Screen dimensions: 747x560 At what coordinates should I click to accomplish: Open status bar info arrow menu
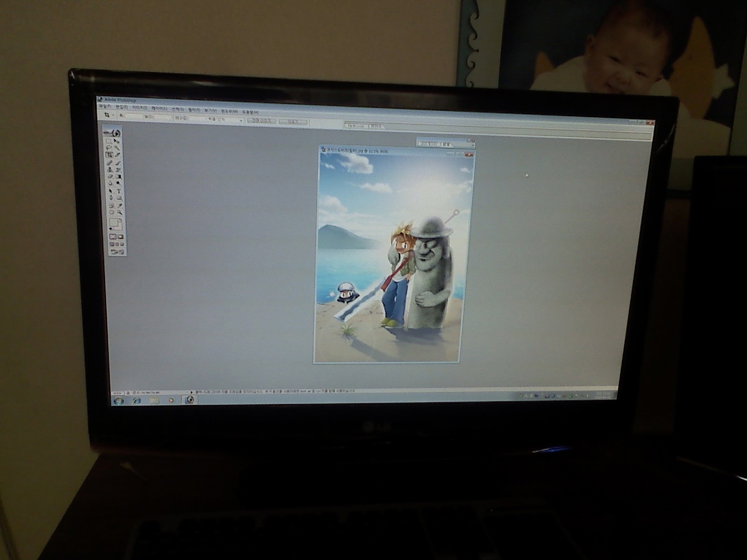(191, 392)
